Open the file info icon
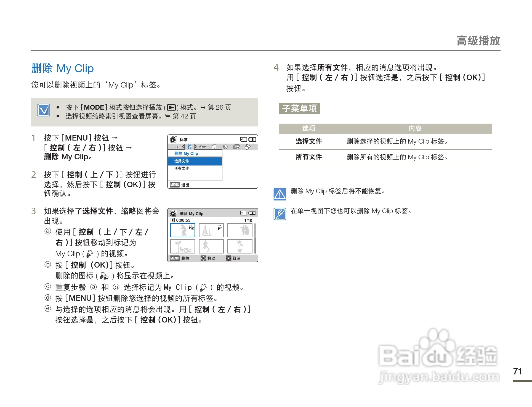532x407 pixels. pos(214,147)
